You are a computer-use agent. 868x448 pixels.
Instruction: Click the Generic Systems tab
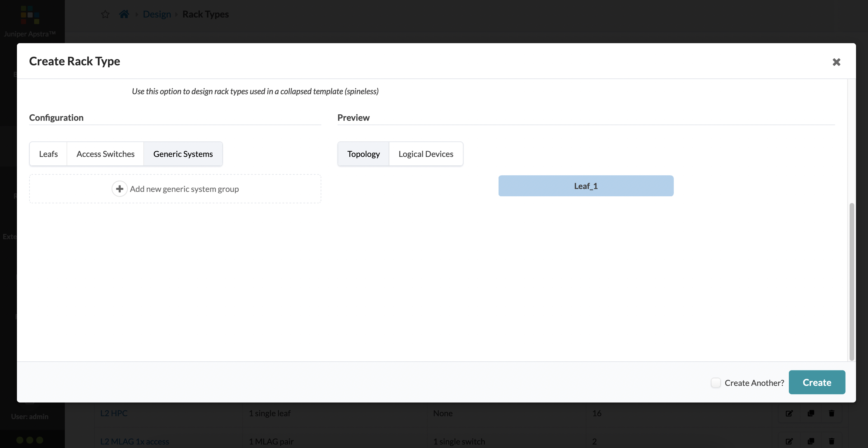(x=183, y=153)
